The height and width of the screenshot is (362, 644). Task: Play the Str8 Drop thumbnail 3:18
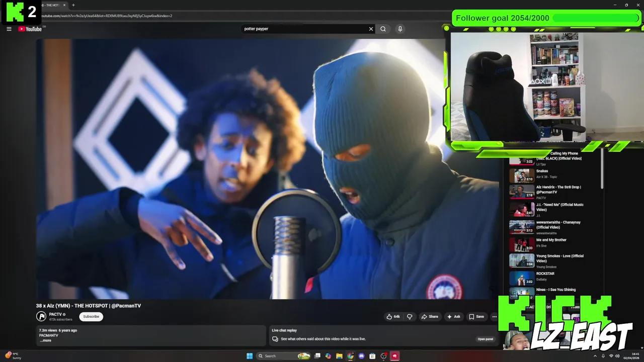522,192
